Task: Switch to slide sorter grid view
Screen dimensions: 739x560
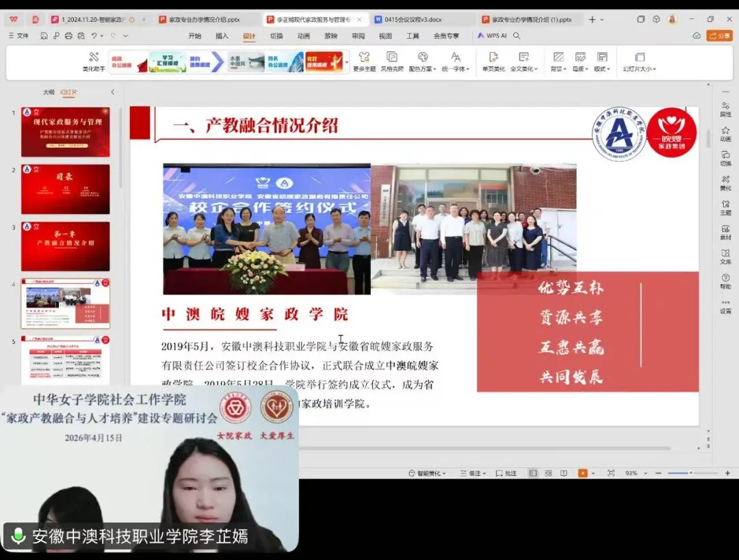Action: click(548, 473)
